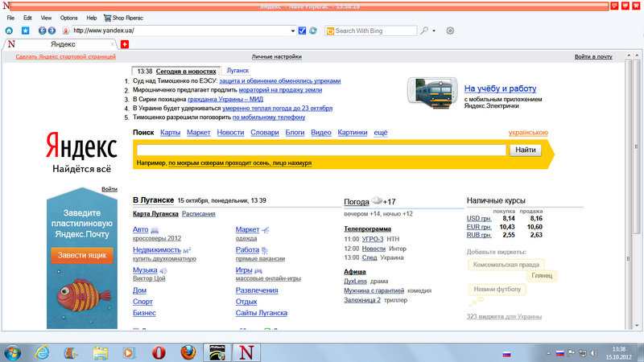
Task: Click the Russian flag language tray icon
Action: click(559, 353)
